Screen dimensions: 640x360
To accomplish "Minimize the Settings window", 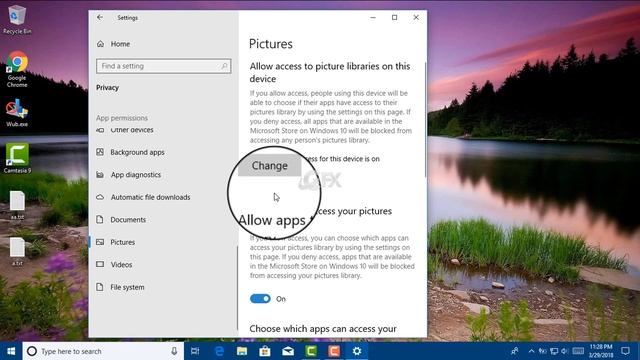I will coord(373,18).
